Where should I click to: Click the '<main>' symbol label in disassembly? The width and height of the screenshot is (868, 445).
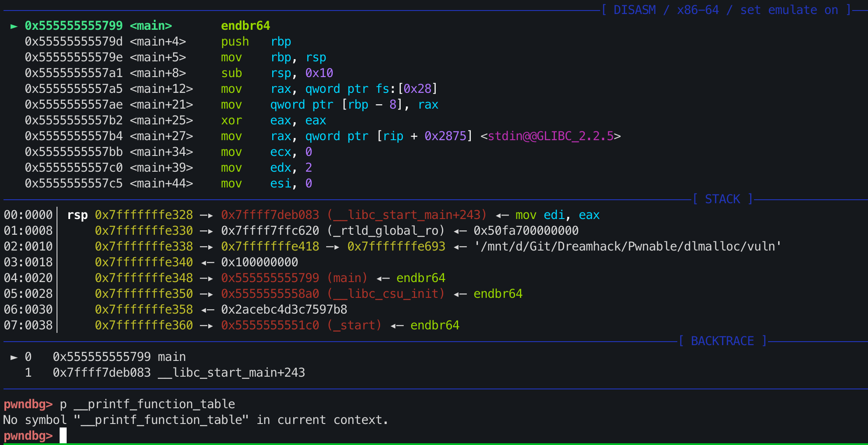[x=151, y=26]
